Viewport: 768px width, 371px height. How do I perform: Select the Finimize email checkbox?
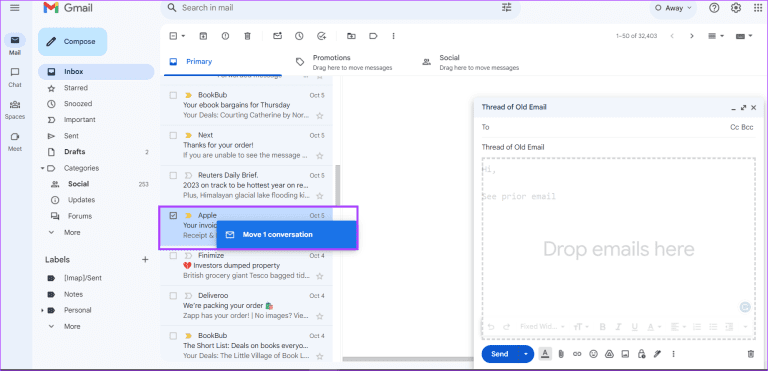pos(173,255)
